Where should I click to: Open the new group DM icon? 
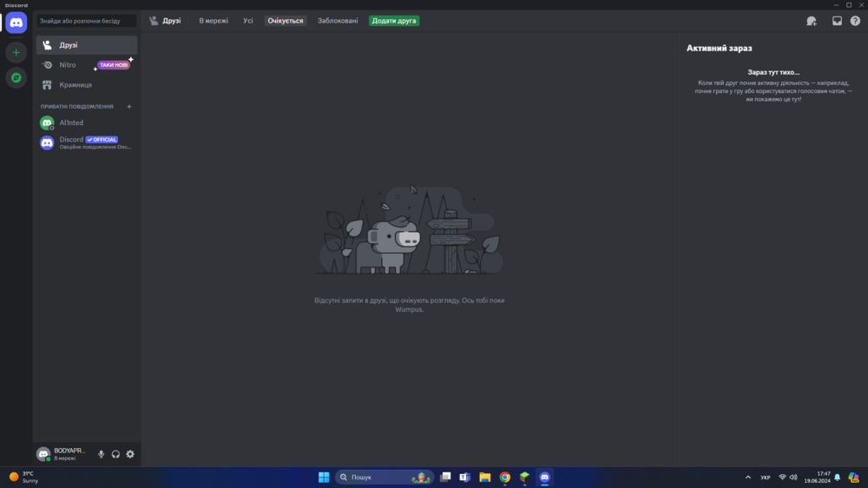pyautogui.click(x=812, y=21)
